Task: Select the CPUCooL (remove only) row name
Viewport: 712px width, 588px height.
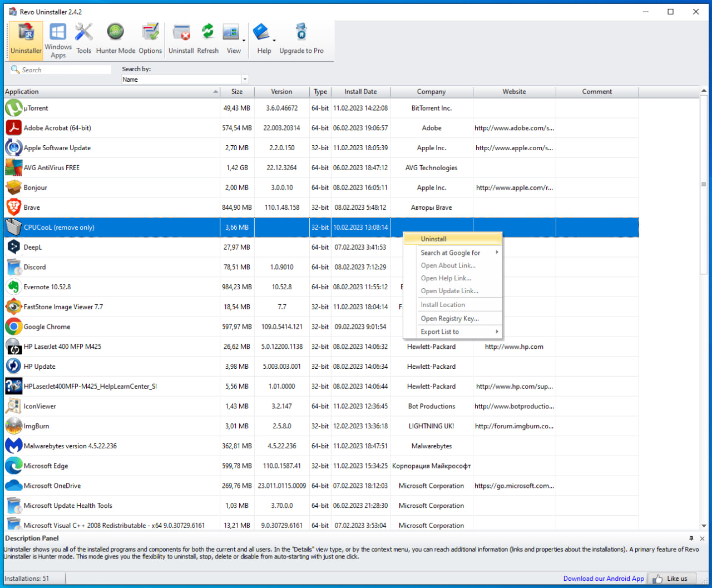Action: (59, 228)
